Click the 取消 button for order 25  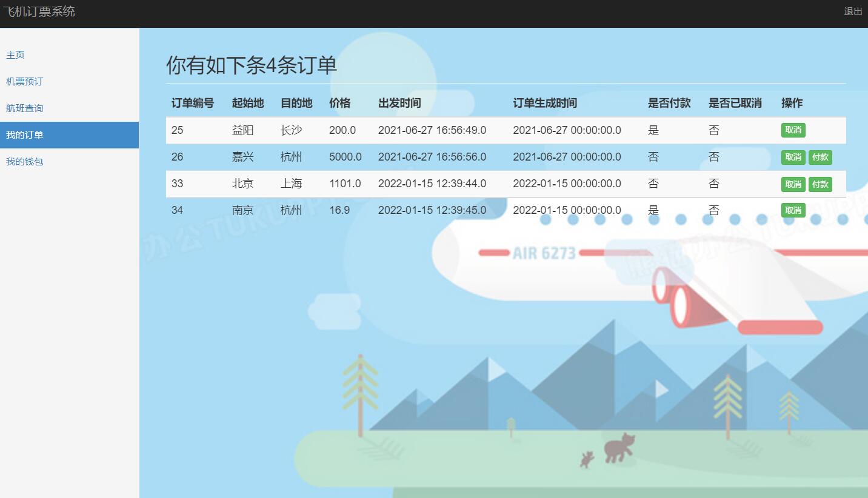(793, 130)
